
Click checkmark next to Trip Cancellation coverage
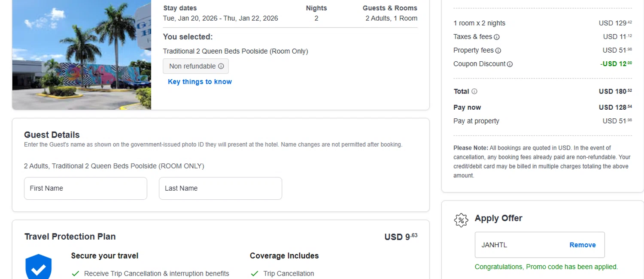(255, 273)
